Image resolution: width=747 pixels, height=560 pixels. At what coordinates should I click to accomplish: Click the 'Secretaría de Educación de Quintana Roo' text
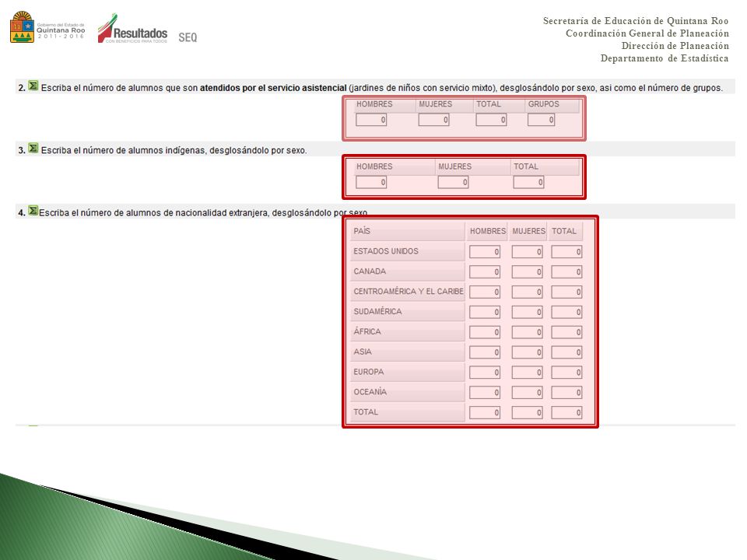click(x=636, y=21)
